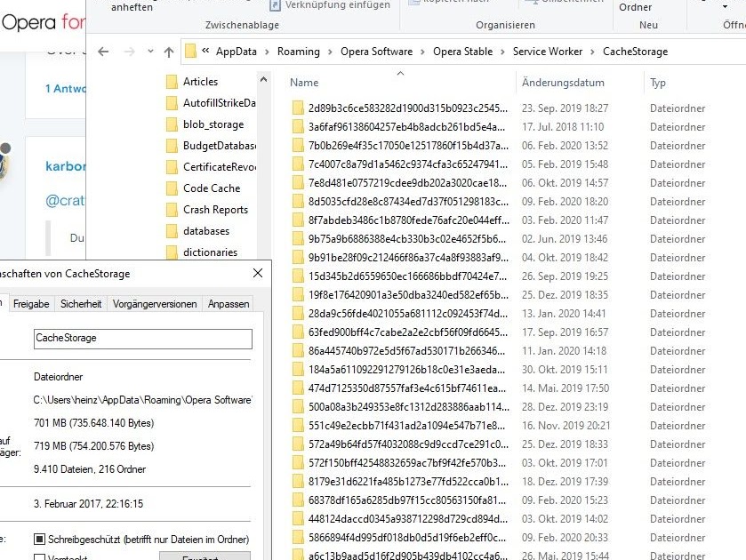
Task: Sort list by Änderungsdatum column
Action: click(563, 83)
